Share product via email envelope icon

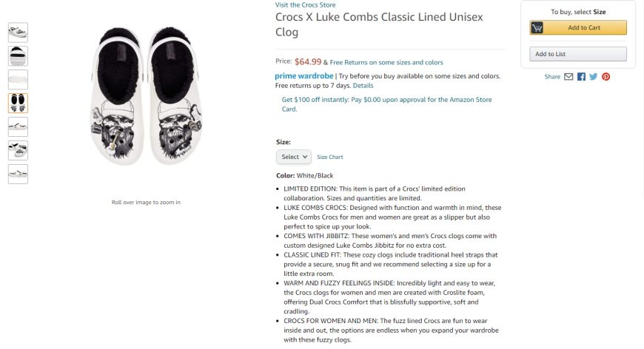[568, 77]
